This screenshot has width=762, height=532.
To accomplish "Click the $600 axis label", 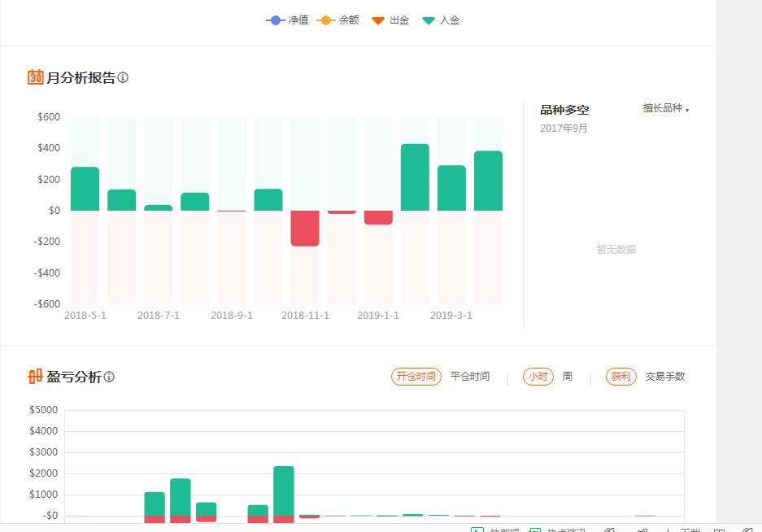I will click(x=49, y=116).
